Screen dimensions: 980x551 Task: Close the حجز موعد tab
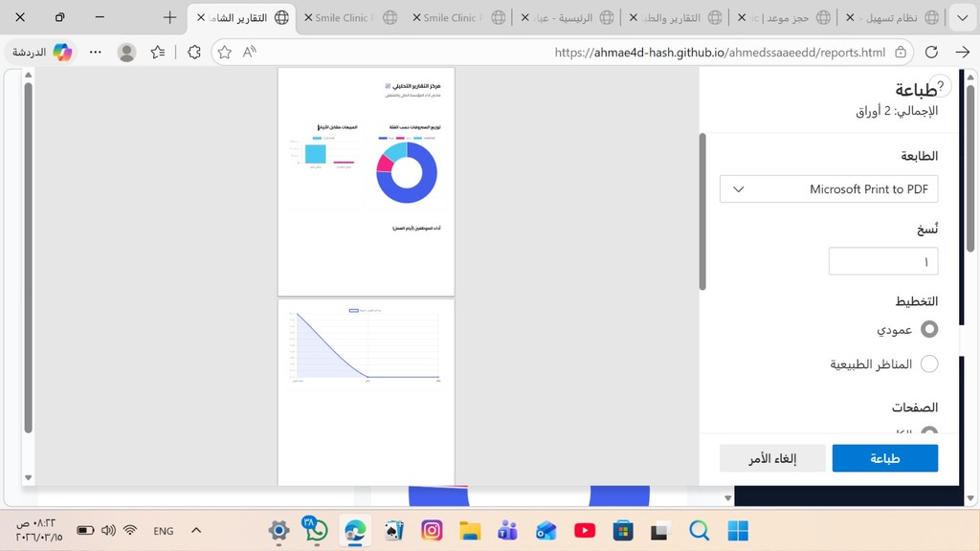coord(742,17)
